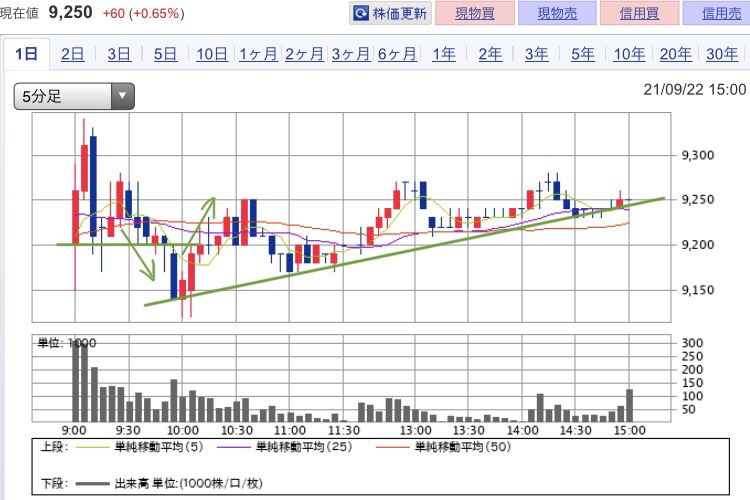
Task: Click the 単純移動平均(5) legend entry
Action: (140, 447)
